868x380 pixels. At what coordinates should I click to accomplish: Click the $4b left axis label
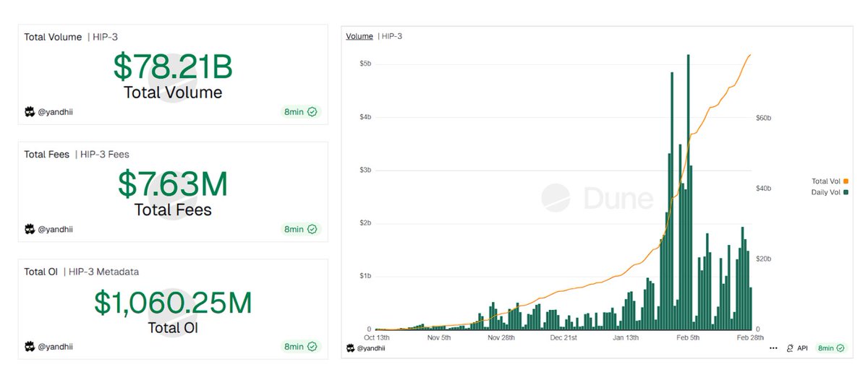tap(365, 117)
